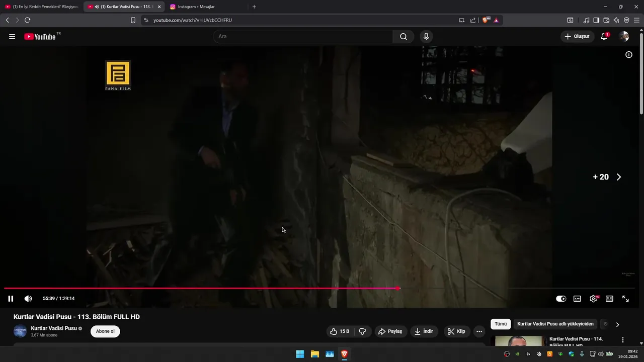Show more filter chips with right arrow
The image size is (644, 362).
click(617, 324)
